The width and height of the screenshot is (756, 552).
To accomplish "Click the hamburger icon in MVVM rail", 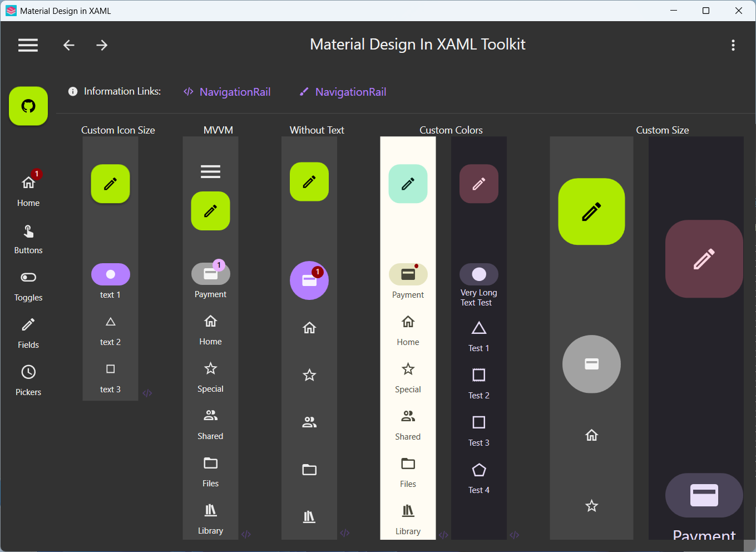I will click(x=211, y=171).
